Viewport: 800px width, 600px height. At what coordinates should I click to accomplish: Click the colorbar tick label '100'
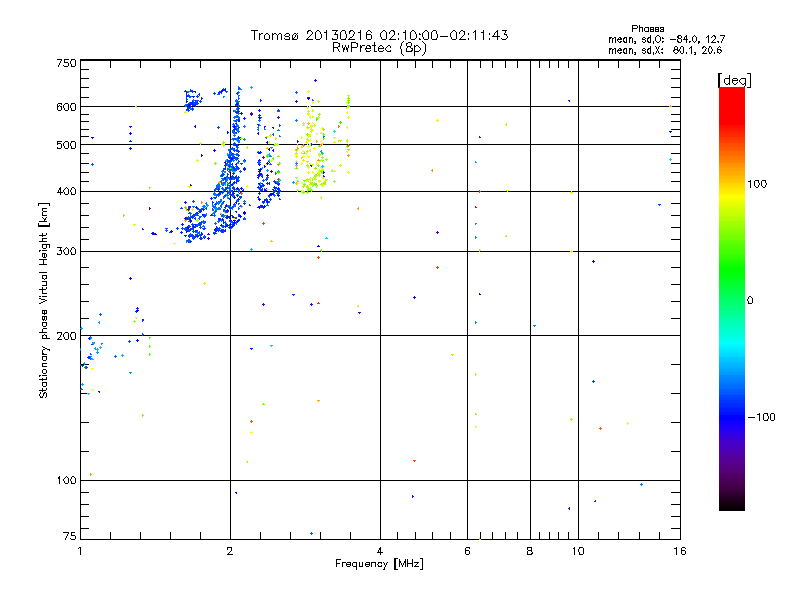757,184
